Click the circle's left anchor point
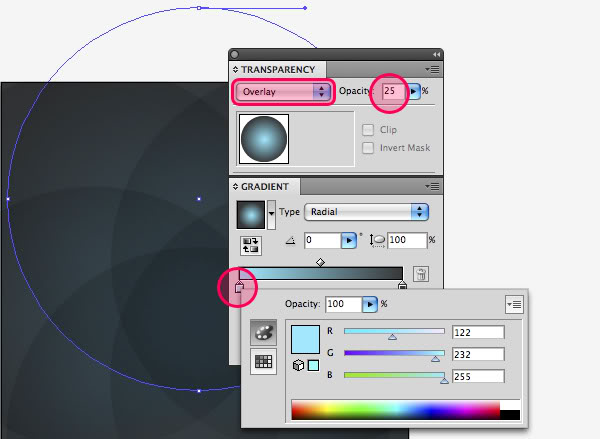This screenshot has height=439, width=600. click(8, 199)
